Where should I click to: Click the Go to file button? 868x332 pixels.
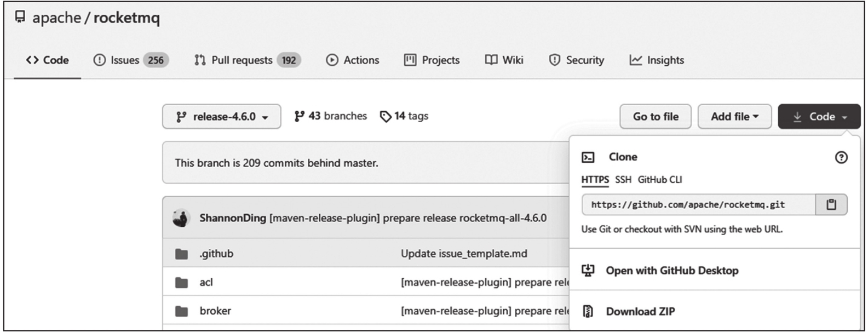(656, 117)
